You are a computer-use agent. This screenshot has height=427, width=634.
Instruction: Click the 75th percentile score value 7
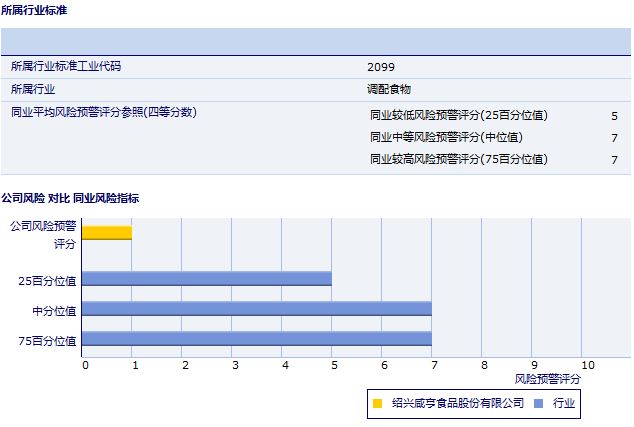coord(614,160)
